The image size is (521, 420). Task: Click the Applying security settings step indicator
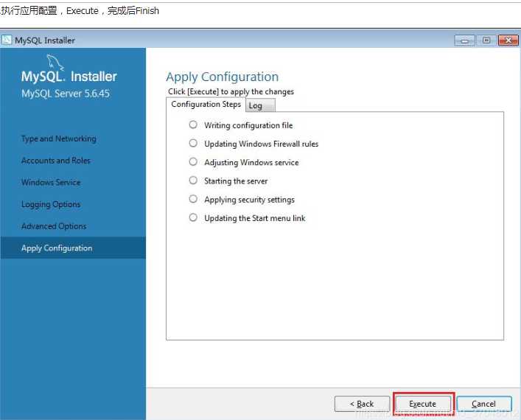click(x=193, y=199)
